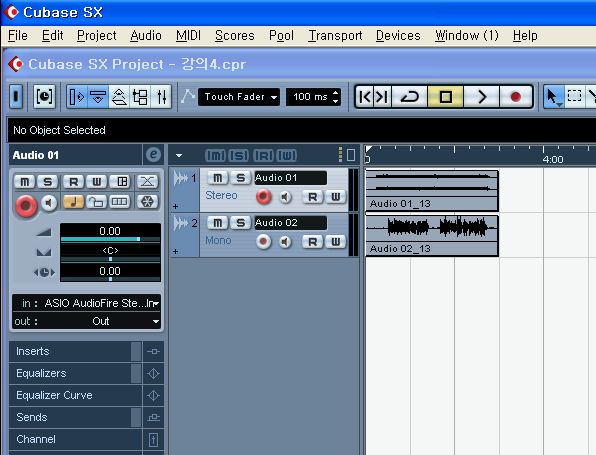Image resolution: width=596 pixels, height=455 pixels.
Task: Expand the Inserts section
Action: (75, 351)
